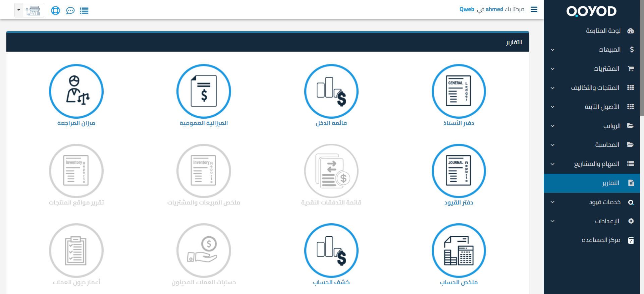Click the dollar sign Sales icon in sidebar
This screenshot has width=644, height=294.
point(632,50)
